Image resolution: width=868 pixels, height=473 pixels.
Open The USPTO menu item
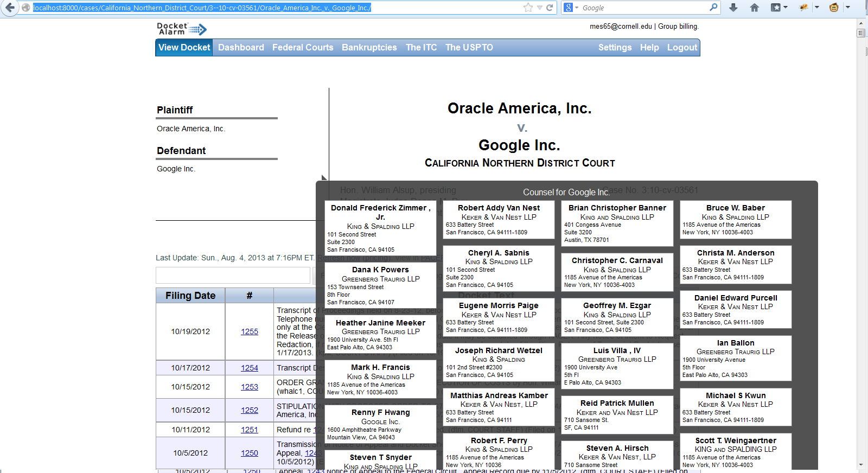pyautogui.click(x=469, y=48)
